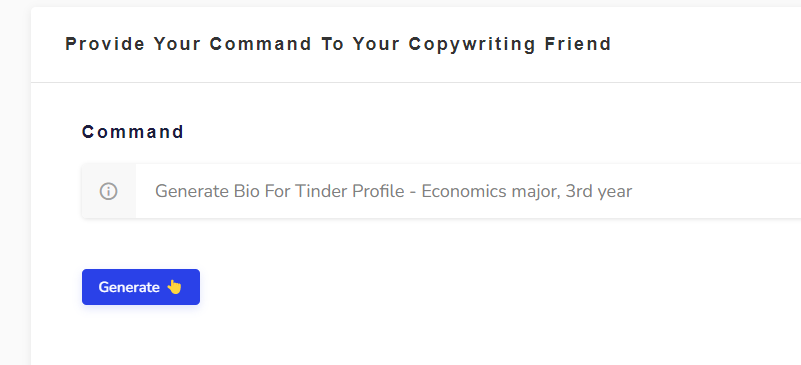Viewport: 801px width, 365px height.
Task: Click the divider line under the card heading
Action: [x=416, y=82]
